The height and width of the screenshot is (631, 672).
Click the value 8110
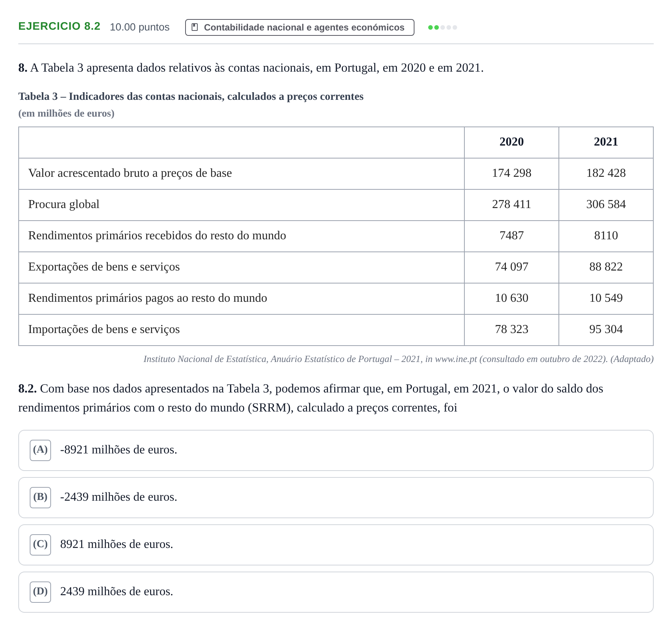pos(606,235)
